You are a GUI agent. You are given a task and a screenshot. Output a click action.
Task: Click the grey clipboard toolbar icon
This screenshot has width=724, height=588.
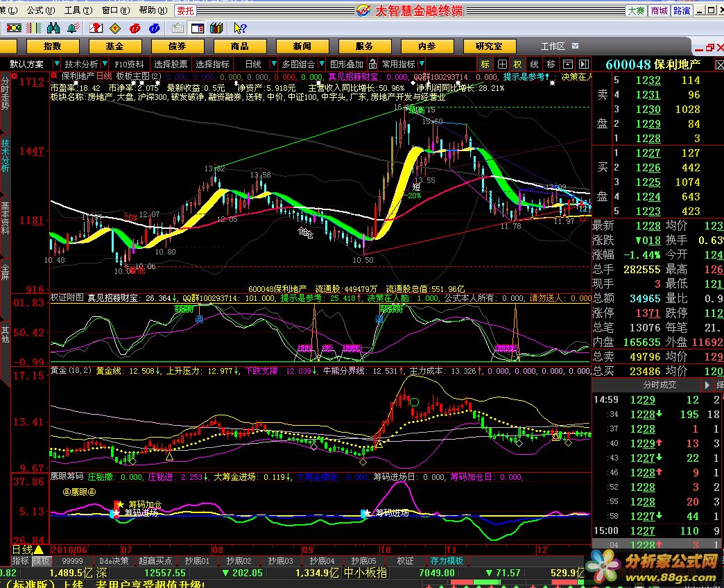[x=178, y=28]
